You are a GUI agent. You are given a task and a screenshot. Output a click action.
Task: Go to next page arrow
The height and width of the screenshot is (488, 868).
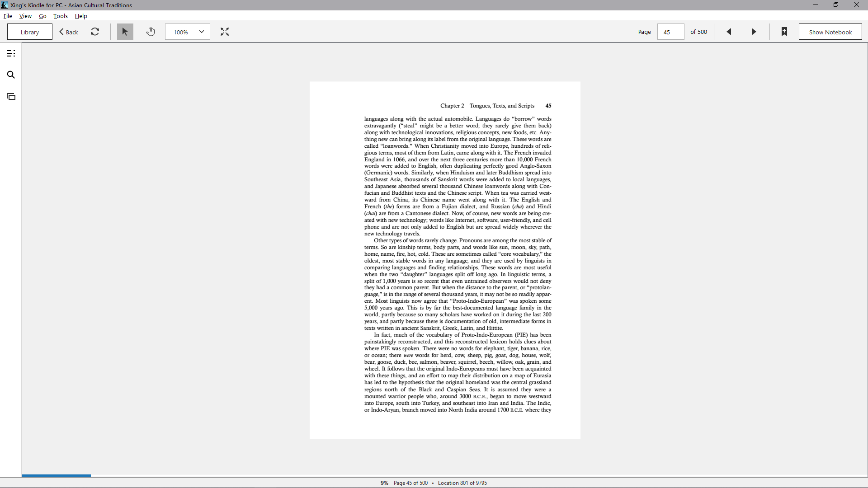click(754, 32)
